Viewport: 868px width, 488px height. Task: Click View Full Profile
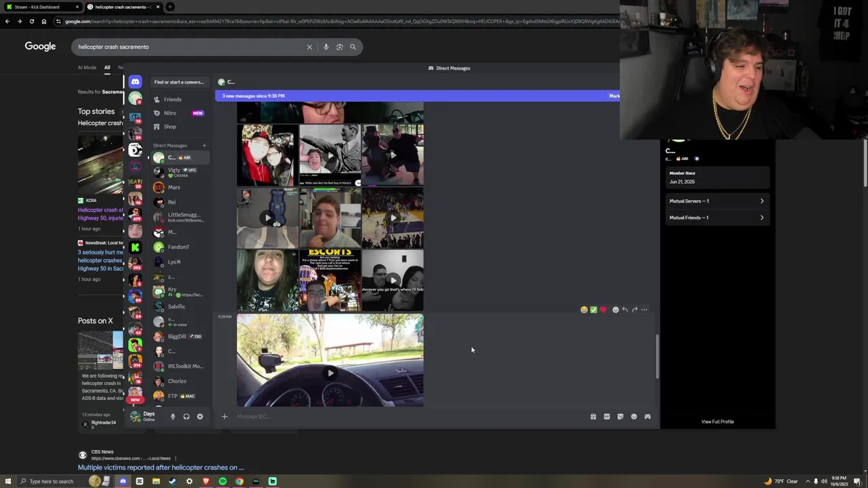point(717,422)
